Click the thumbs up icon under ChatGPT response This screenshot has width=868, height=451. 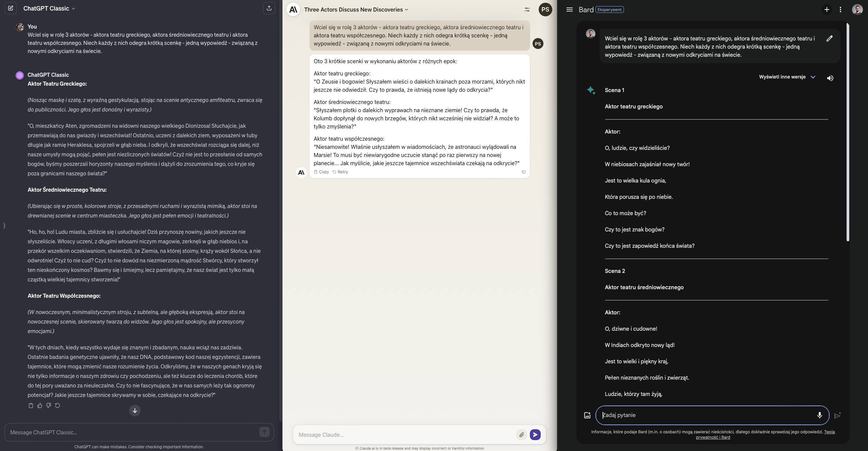[x=40, y=405]
